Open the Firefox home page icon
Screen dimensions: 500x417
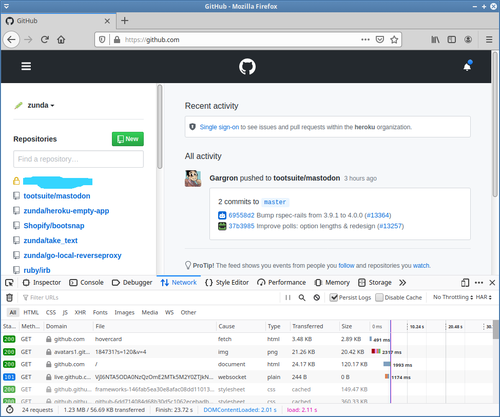click(x=61, y=40)
